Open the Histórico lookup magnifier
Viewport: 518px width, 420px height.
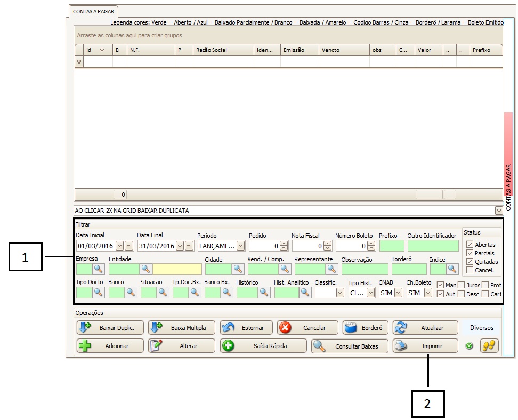point(264,292)
